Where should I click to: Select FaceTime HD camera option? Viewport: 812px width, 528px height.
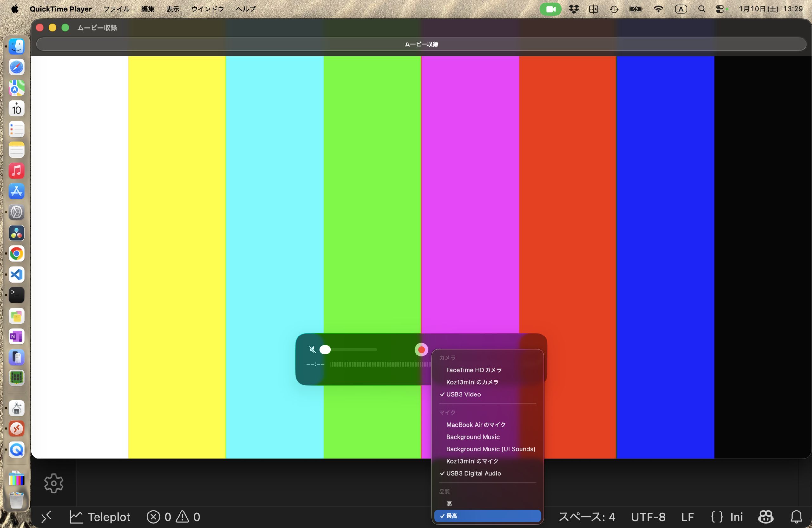point(474,370)
